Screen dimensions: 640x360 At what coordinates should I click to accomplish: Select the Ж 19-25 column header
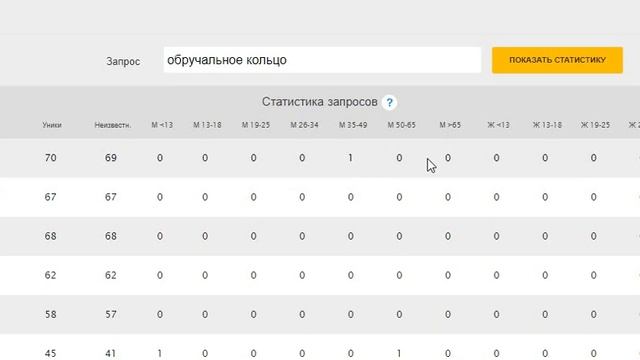coord(595,125)
